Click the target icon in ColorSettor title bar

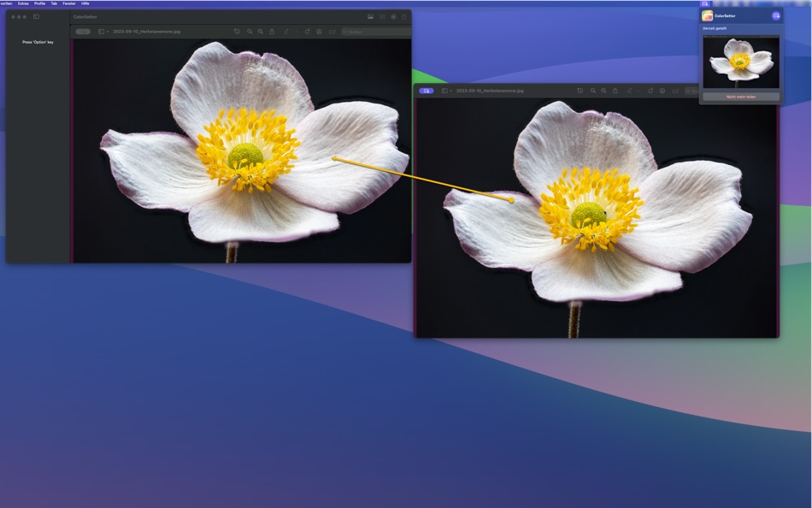click(393, 16)
